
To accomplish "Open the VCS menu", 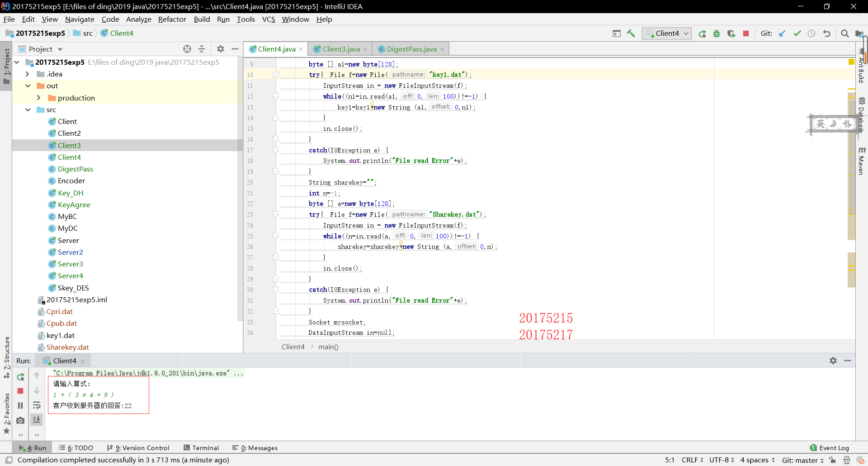I will (269, 19).
